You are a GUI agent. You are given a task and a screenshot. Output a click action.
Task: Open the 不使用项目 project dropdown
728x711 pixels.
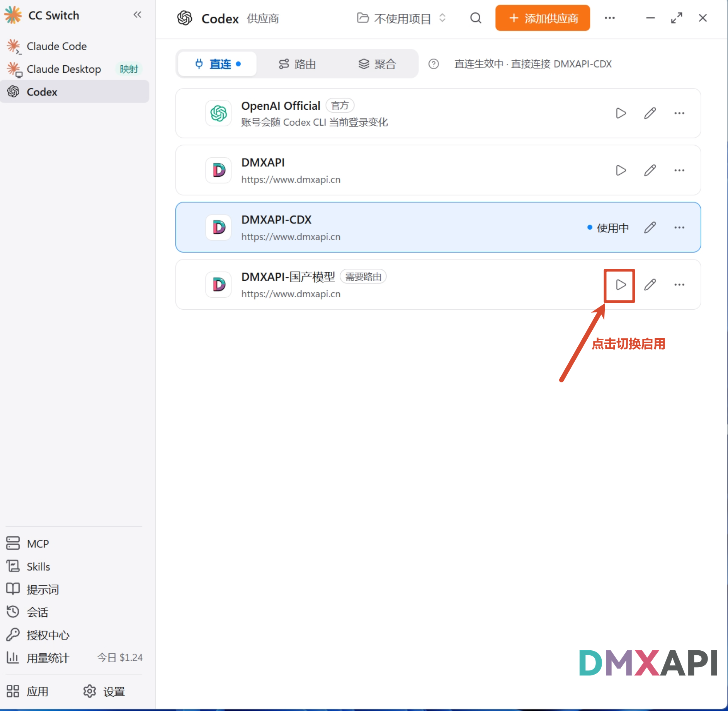pyautogui.click(x=402, y=18)
